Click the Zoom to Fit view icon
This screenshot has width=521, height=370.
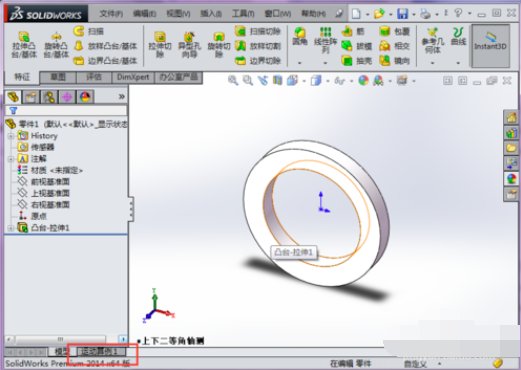point(233,80)
